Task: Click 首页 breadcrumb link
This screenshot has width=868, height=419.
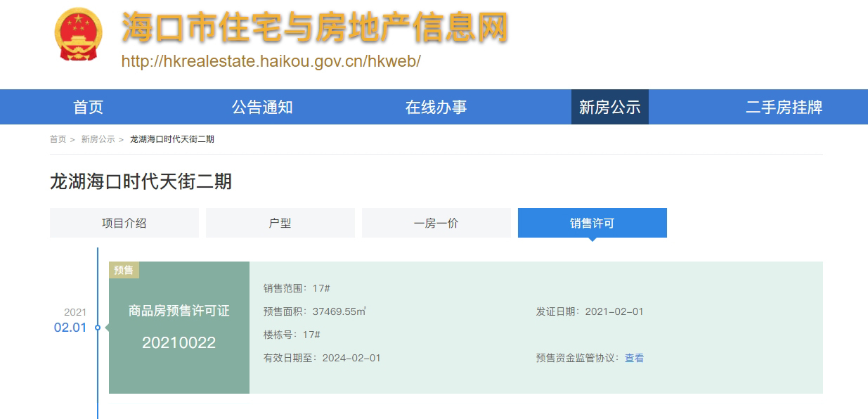Action: pyautogui.click(x=58, y=139)
